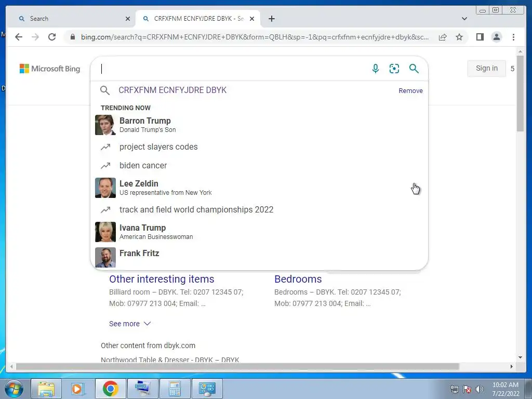Screen dimensions: 532x399
Task: Select biden cancer suggestion
Action: coord(259,166)
